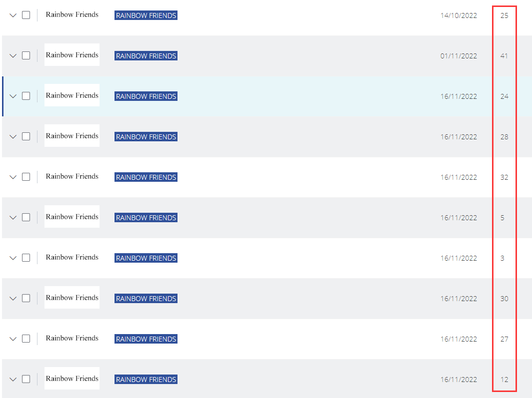Open Rainbow Friends thumbnail in the 01/11/2022 row
This screenshot has width=532, height=398.
72,54
